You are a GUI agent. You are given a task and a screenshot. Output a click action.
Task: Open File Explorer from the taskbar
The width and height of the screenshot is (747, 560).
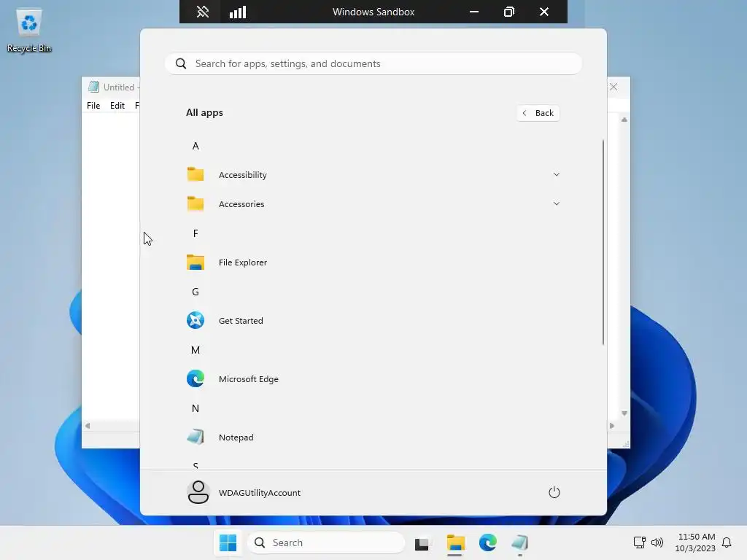455,542
